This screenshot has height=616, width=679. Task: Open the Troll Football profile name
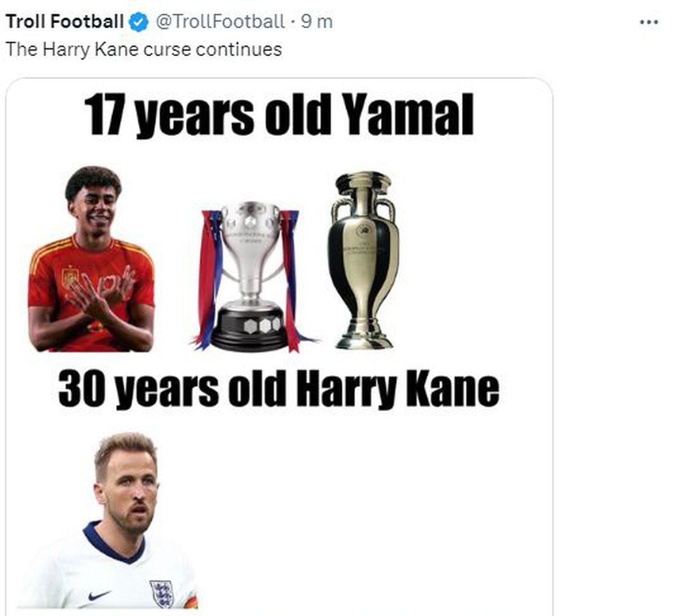(64, 22)
